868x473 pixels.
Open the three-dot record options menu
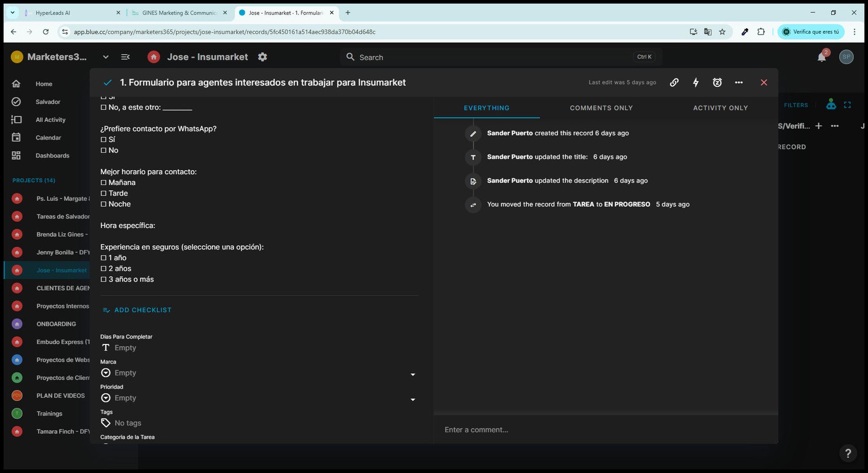click(739, 82)
